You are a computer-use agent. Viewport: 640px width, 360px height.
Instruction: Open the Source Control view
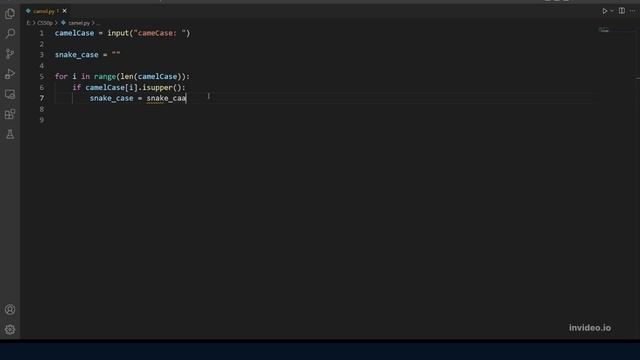(10, 53)
